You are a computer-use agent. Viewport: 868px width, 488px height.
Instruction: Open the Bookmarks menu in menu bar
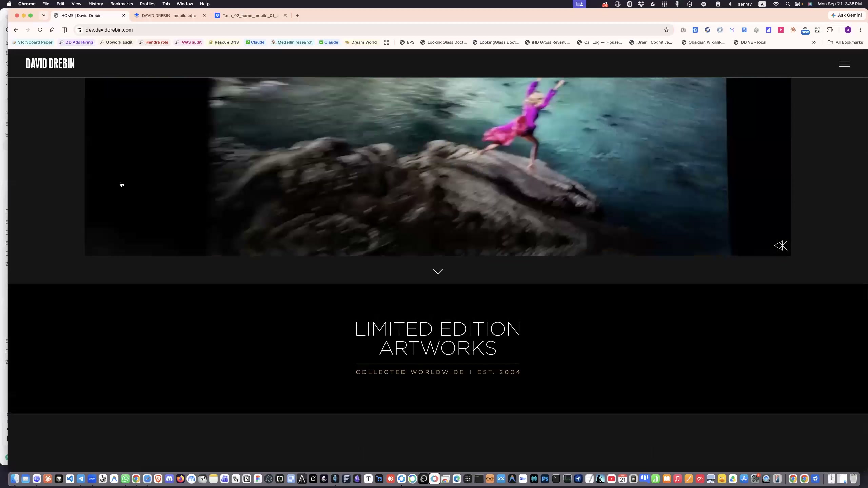click(121, 4)
